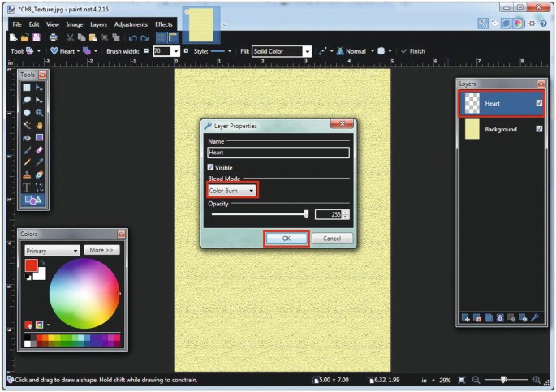Viewport: 556px width, 392px height.
Task: Select the Text tool
Action: (x=27, y=187)
